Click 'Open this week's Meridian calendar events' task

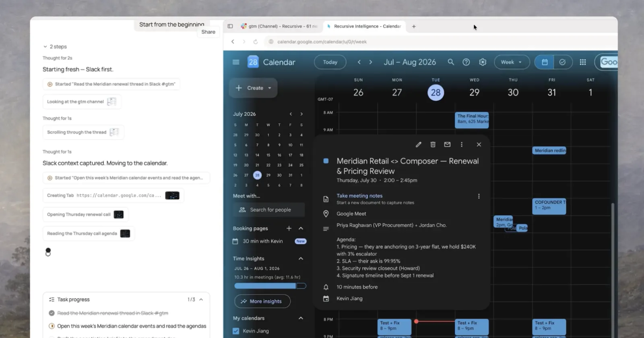point(131,326)
